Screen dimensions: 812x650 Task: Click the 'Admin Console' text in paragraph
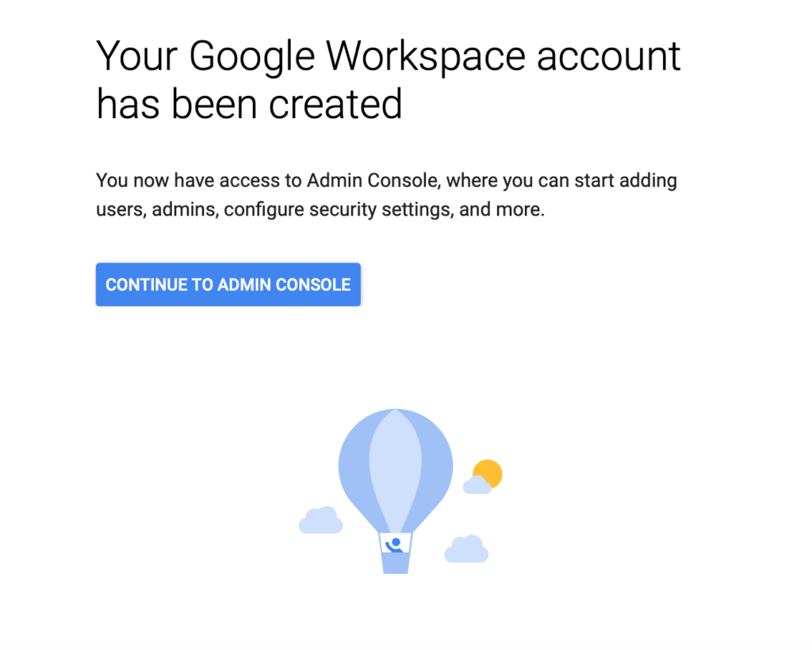(372, 180)
